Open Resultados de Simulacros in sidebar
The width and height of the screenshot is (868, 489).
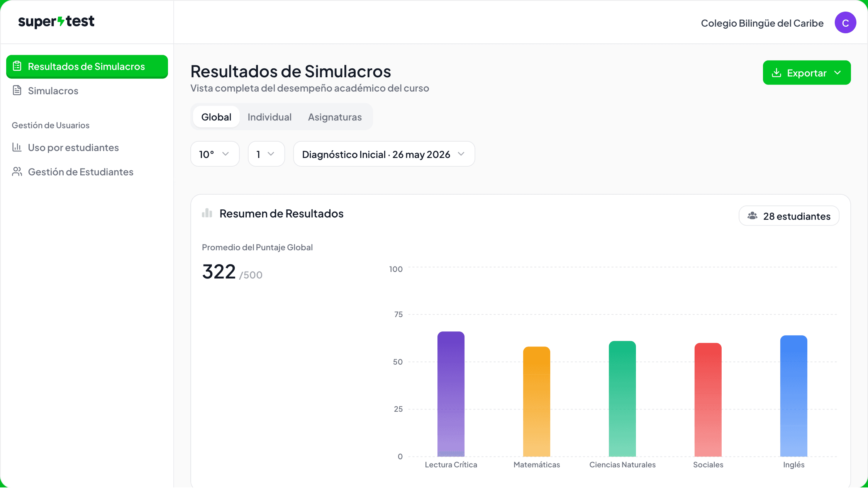(x=87, y=66)
